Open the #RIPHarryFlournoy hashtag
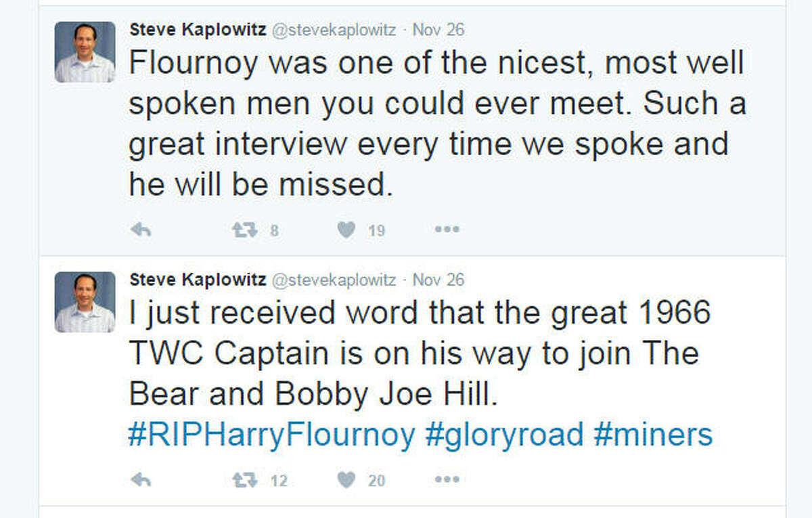The width and height of the screenshot is (812, 518). 271,435
